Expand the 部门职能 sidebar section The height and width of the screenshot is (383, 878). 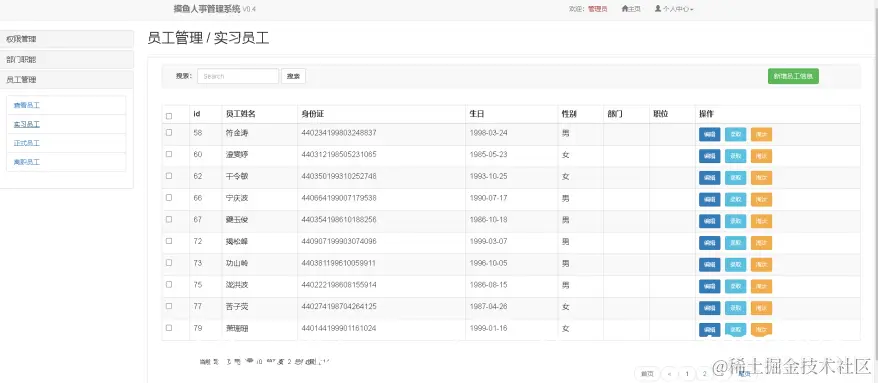click(x=67, y=59)
